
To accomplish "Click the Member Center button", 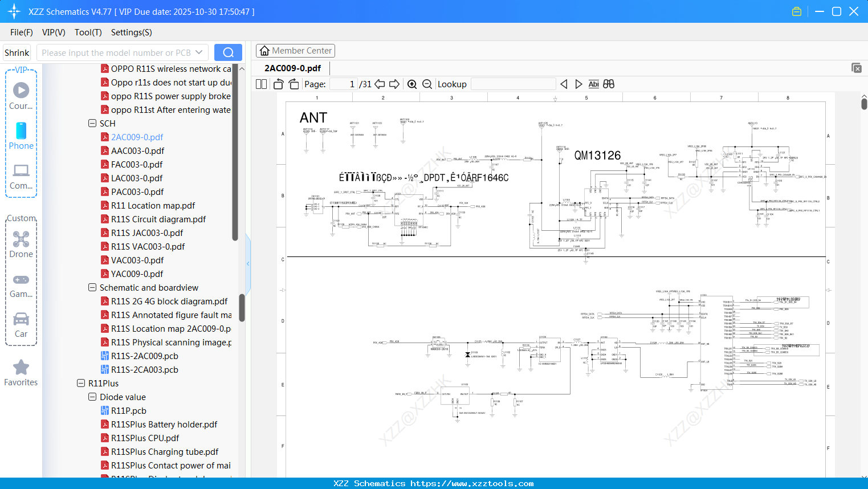I will pos(295,51).
